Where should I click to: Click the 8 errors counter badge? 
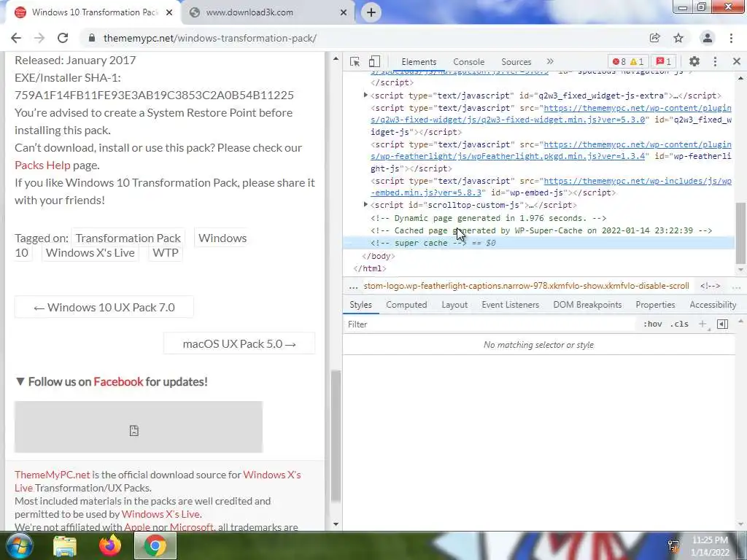click(619, 61)
